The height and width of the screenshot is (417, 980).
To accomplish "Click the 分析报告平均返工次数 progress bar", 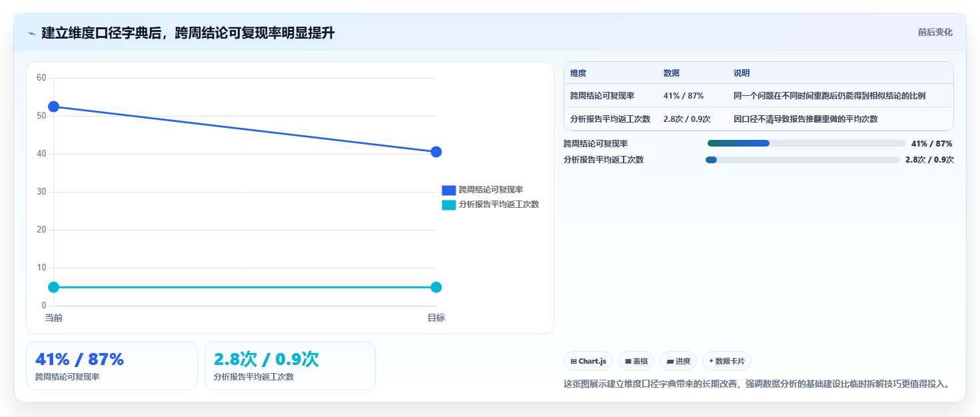I will coord(803,159).
